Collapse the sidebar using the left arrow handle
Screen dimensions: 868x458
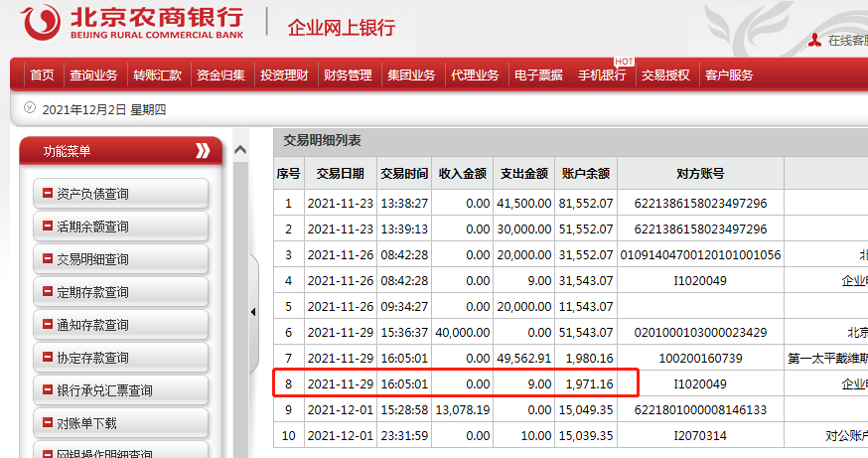pos(251,312)
